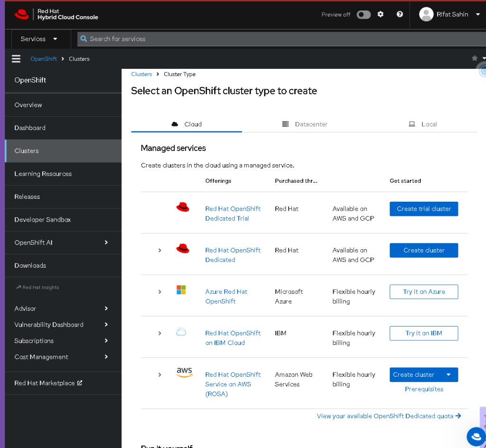Switch to the Datacenter tab
486x448 pixels.
click(x=305, y=124)
